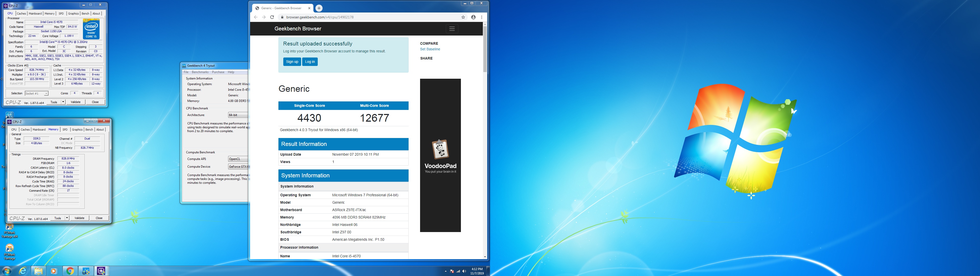Click the Chrome address bar URL
Viewport: 980px width, 276px height.
pyautogui.click(x=320, y=17)
